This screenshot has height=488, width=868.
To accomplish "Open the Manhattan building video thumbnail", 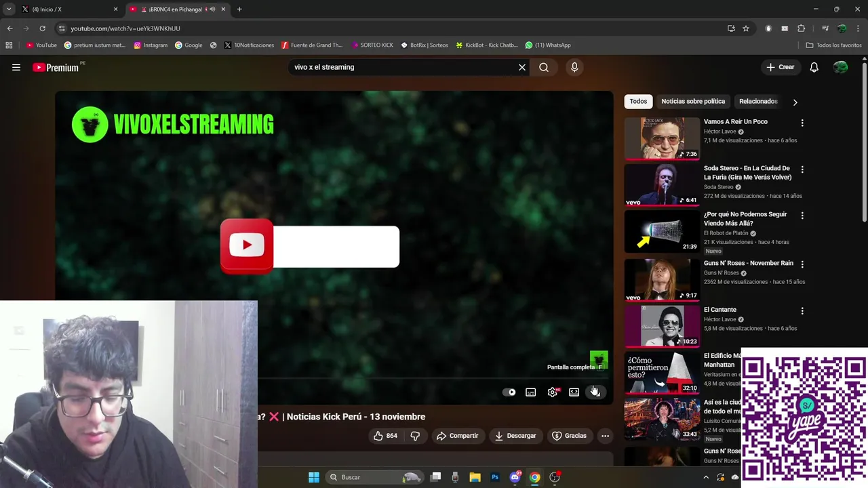I will click(x=662, y=372).
